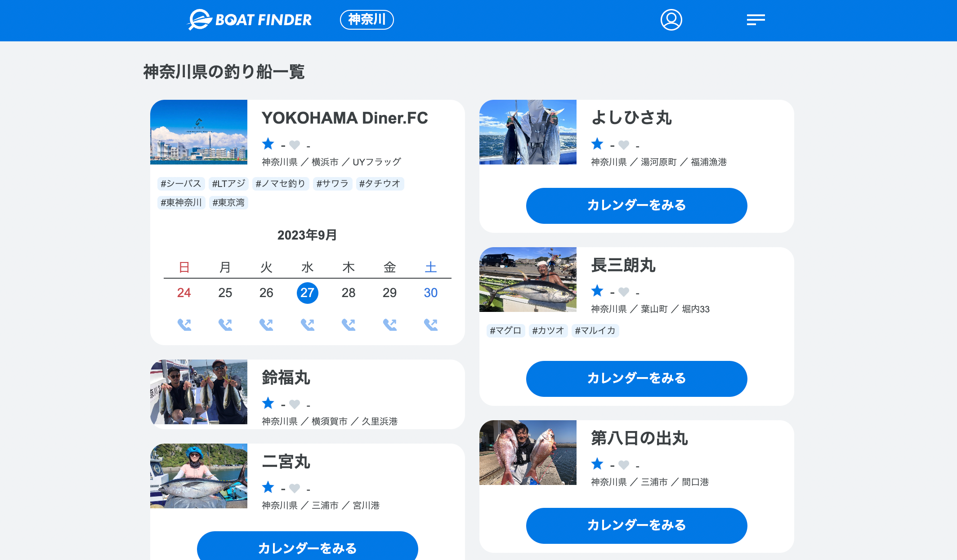
Task: Toggle heart favorite on 長三朗丸
Action: click(624, 291)
